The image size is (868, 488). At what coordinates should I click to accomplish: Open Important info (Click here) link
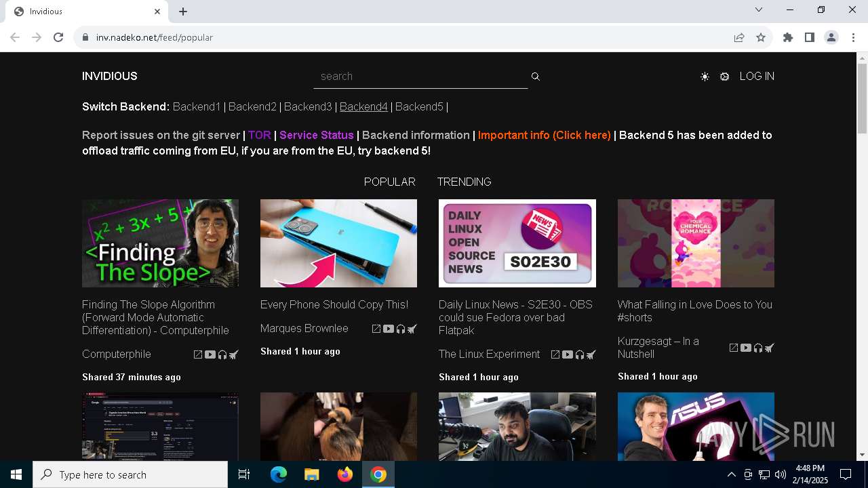click(x=545, y=135)
